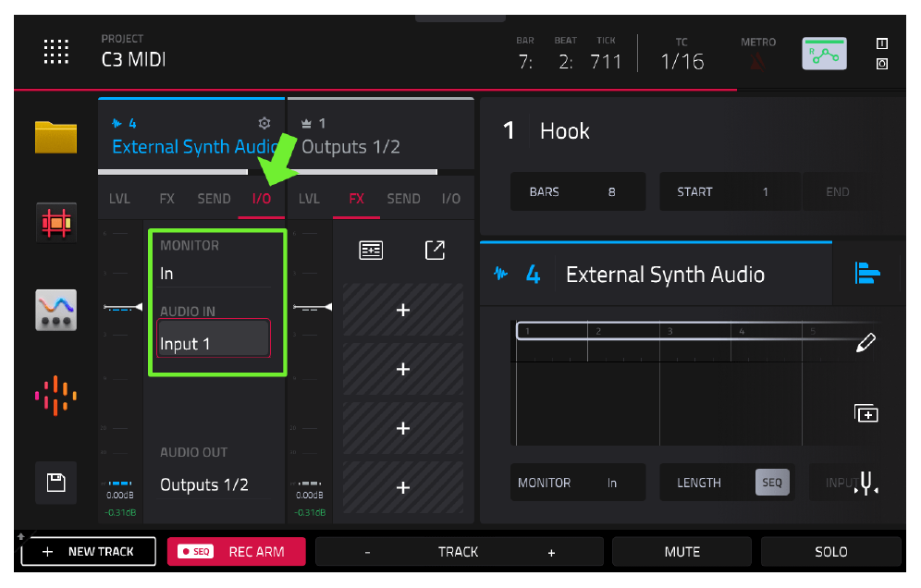
Task: Open External Synth Audio track settings gear
Action: coord(264,123)
